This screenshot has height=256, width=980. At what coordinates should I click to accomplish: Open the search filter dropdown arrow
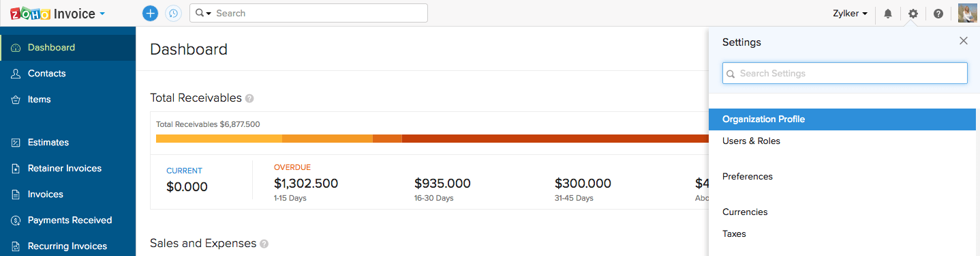coord(203,13)
